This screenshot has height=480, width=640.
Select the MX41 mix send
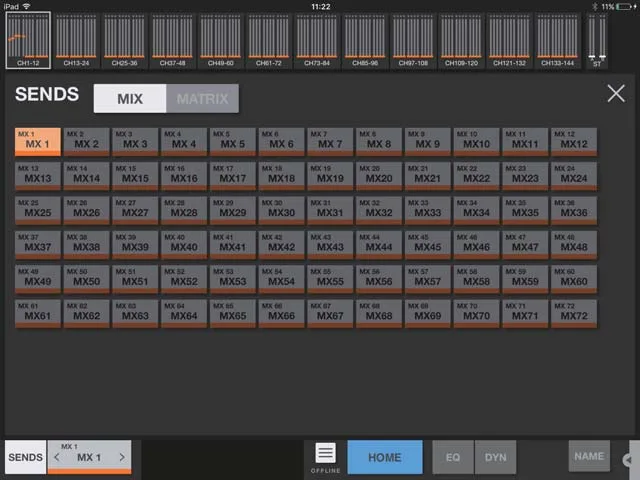[233, 244]
